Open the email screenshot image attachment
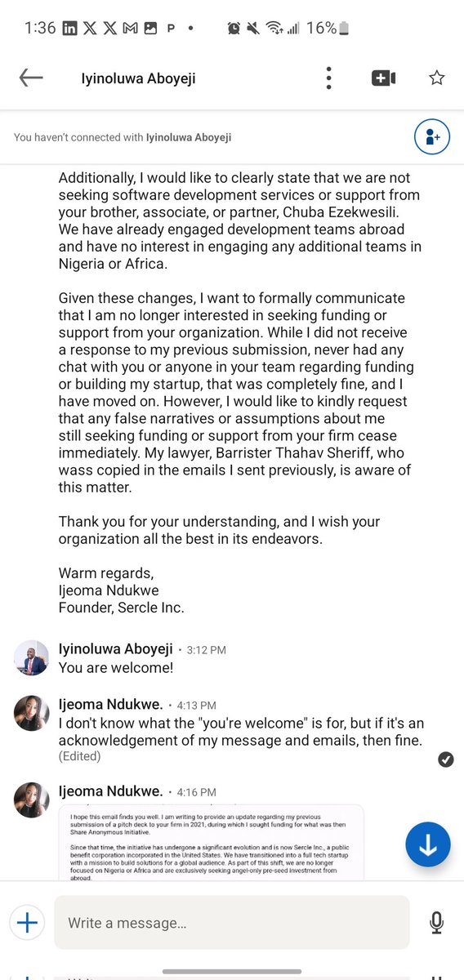Screen dimensions: 464x980 tap(211, 841)
